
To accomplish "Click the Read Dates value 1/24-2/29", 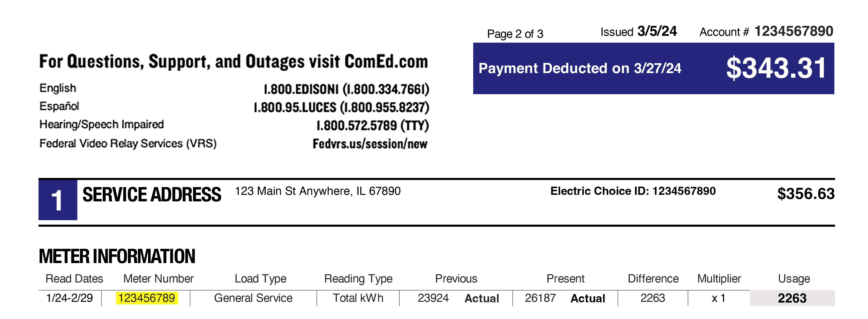I will point(70,298).
